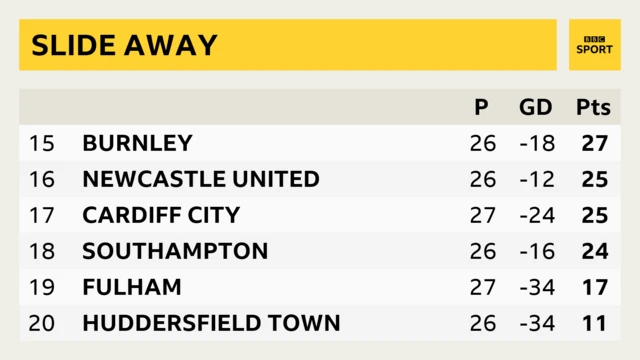The height and width of the screenshot is (360, 640).
Task: Click Newcastle United's -12 goal difference
Action: tap(537, 179)
